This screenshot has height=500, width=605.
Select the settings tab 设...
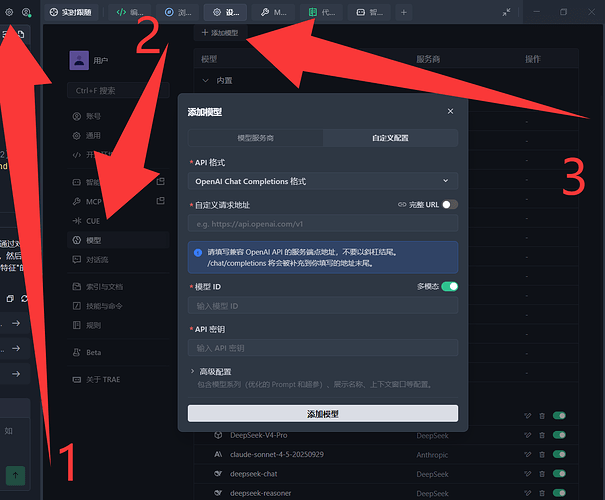[225, 12]
